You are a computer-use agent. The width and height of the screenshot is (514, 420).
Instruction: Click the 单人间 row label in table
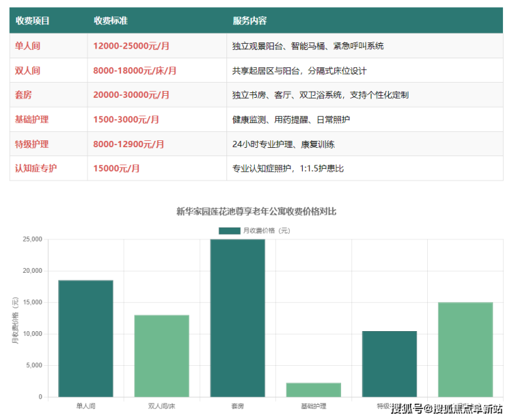[28, 46]
